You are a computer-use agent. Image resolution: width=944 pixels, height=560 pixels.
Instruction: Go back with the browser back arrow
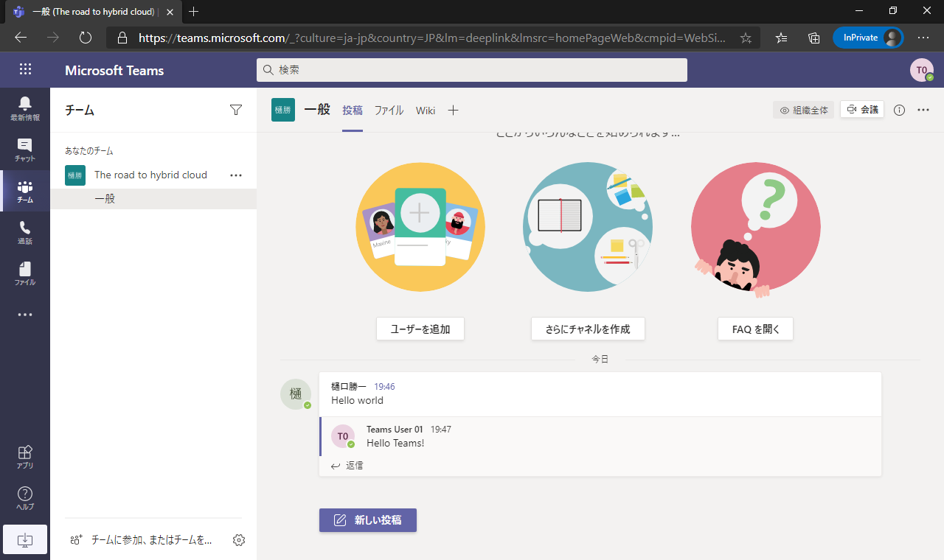click(21, 38)
